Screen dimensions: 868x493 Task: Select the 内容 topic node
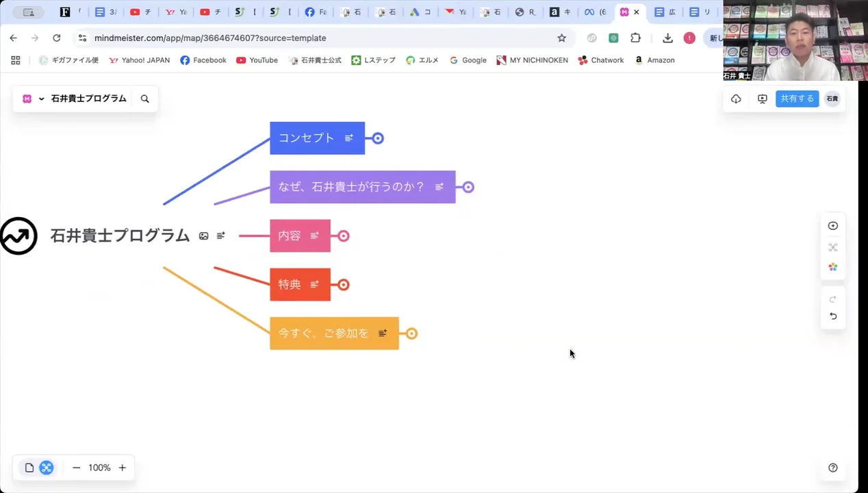coord(300,236)
